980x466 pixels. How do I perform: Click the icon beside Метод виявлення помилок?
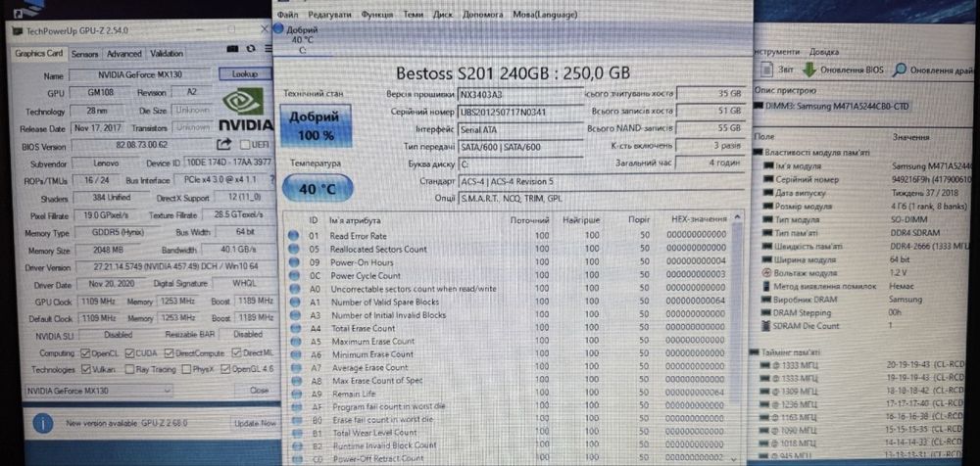click(x=767, y=286)
